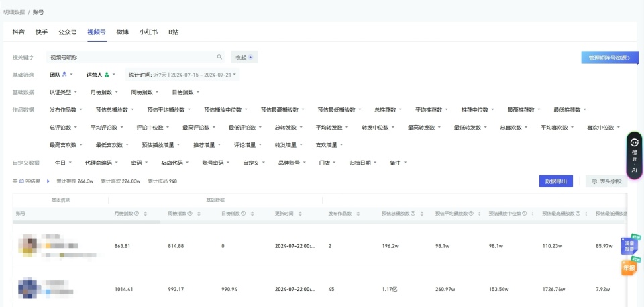Click 数据导出 button
Viewport: 644px width, 307px height.
555,181
